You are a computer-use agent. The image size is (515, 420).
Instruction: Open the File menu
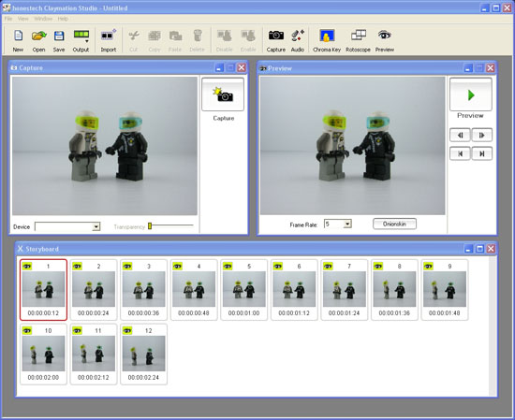(x=8, y=19)
